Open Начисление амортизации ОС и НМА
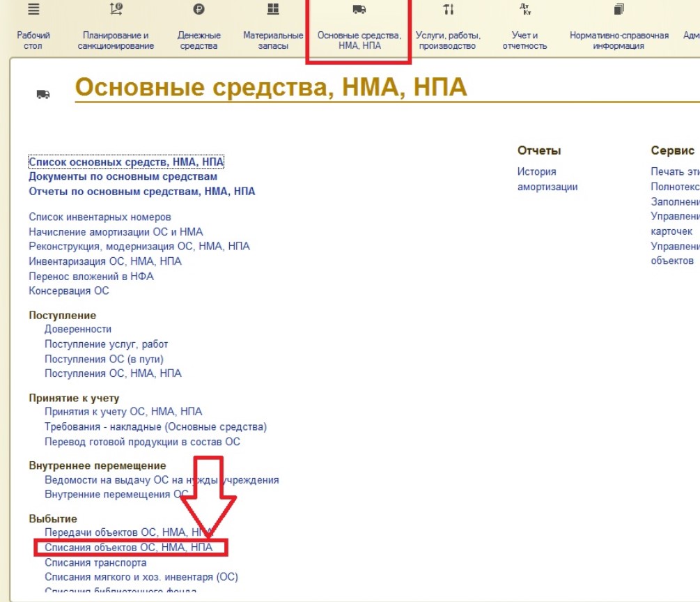 coord(116,232)
